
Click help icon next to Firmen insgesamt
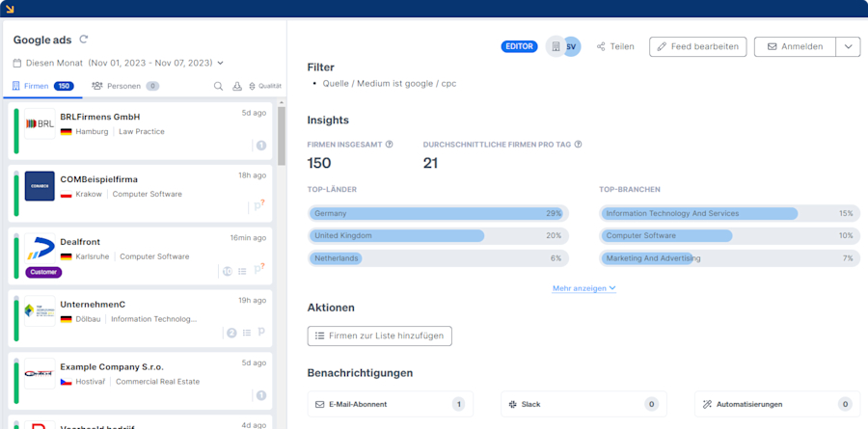coord(390,144)
